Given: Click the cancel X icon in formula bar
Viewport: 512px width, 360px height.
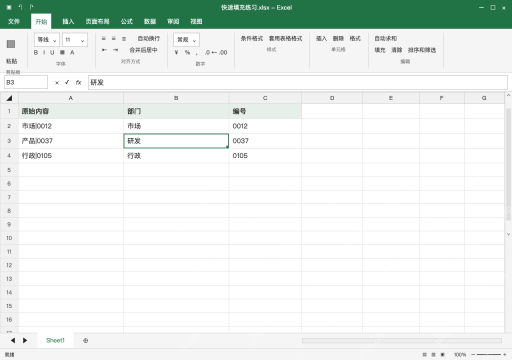Looking at the screenshot, I should tap(57, 83).
